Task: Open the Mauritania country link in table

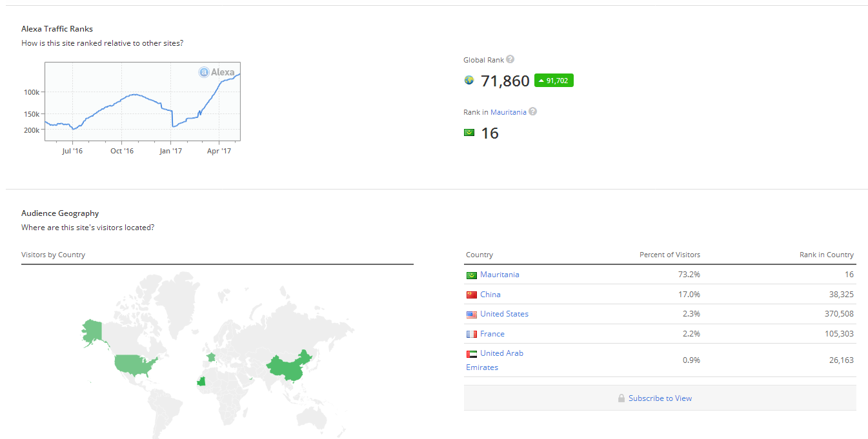Action: point(500,275)
